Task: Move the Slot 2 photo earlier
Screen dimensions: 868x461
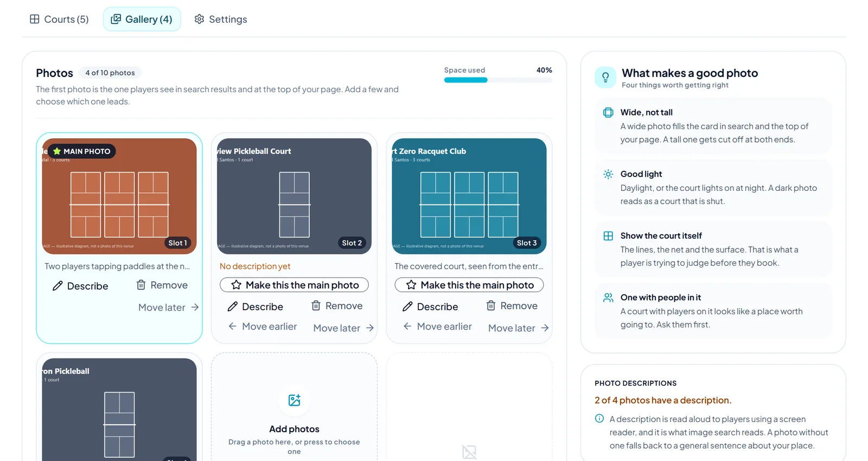Action: (263, 326)
